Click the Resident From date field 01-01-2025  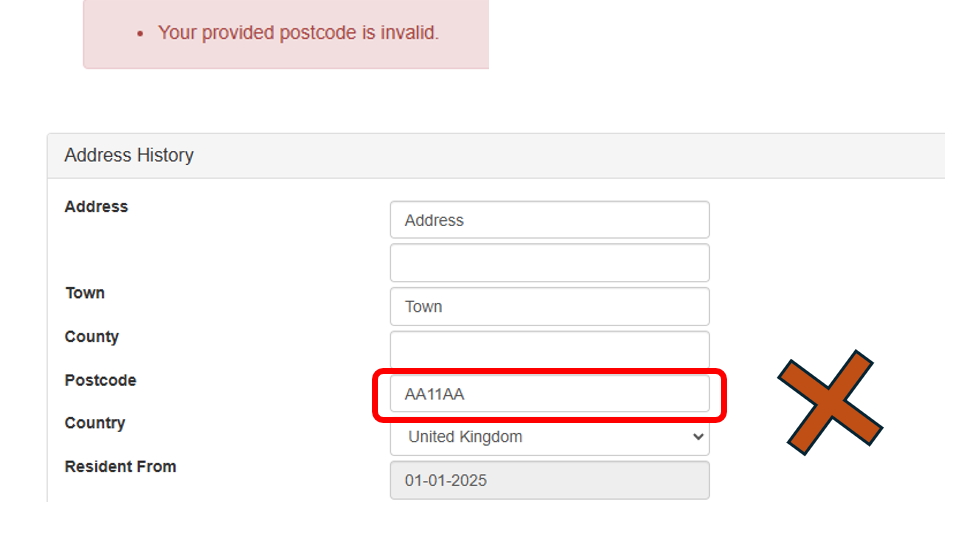(549, 480)
